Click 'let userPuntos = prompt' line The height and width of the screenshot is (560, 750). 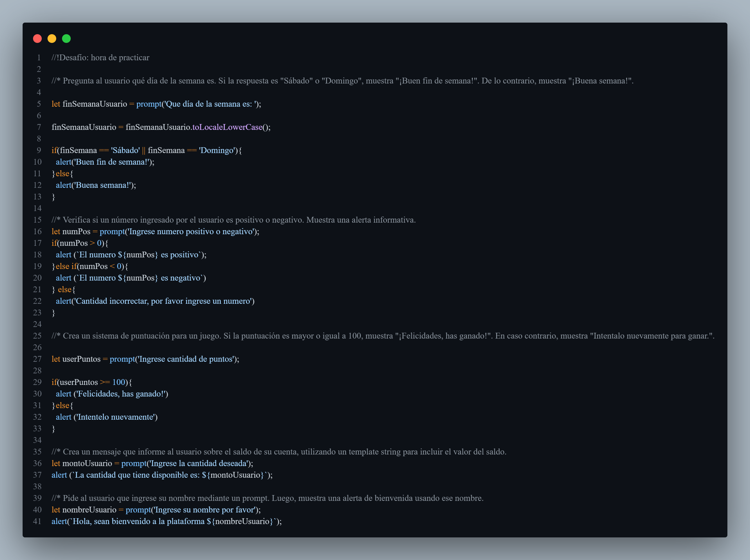pyautogui.click(x=145, y=359)
